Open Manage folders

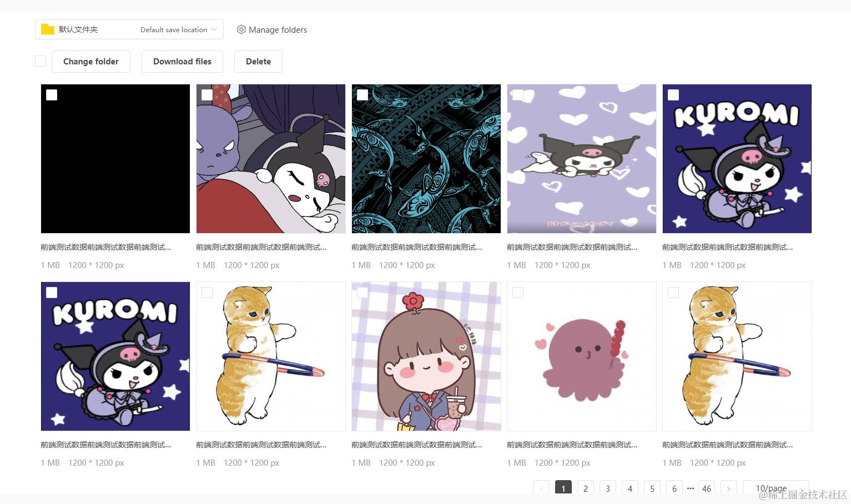pos(271,29)
